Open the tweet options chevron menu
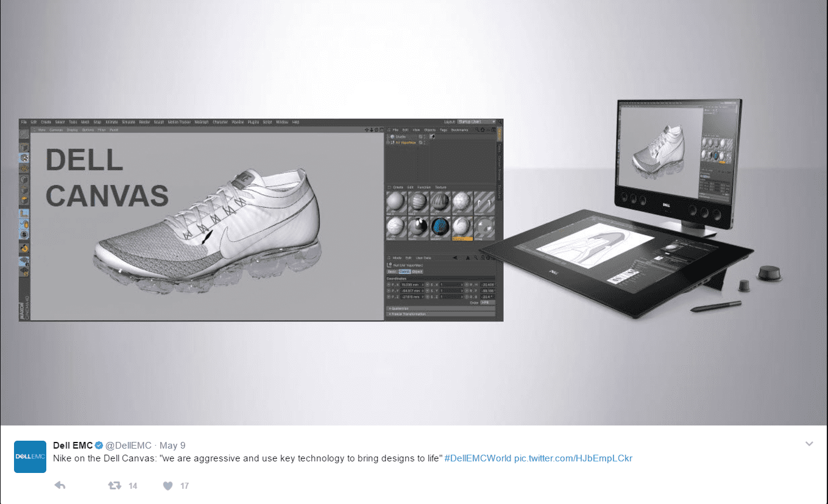 point(809,444)
